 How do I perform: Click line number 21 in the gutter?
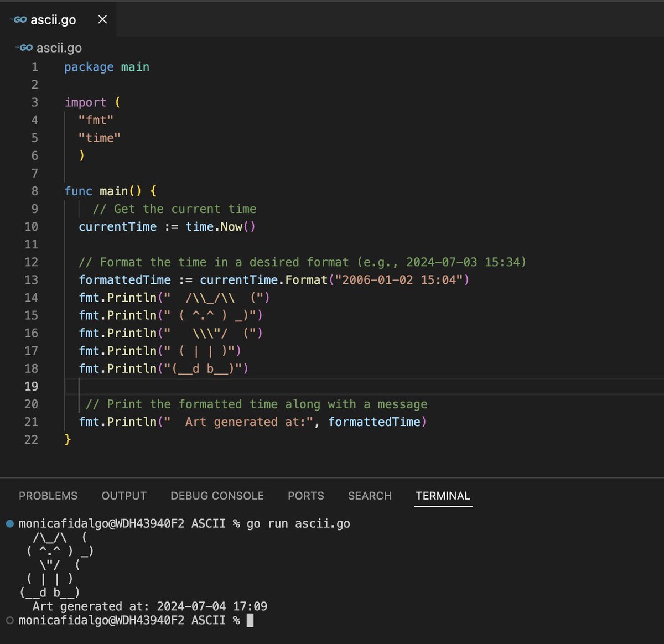31,422
